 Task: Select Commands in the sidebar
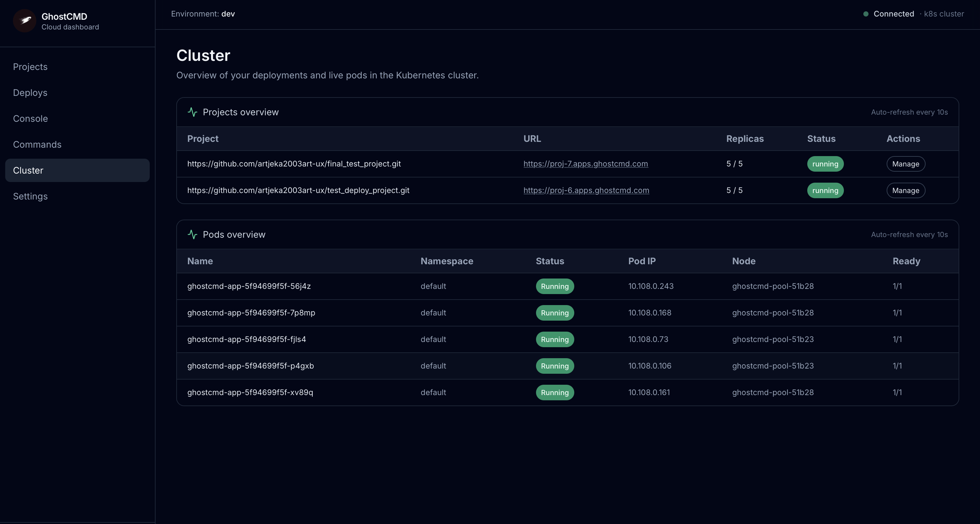point(37,144)
